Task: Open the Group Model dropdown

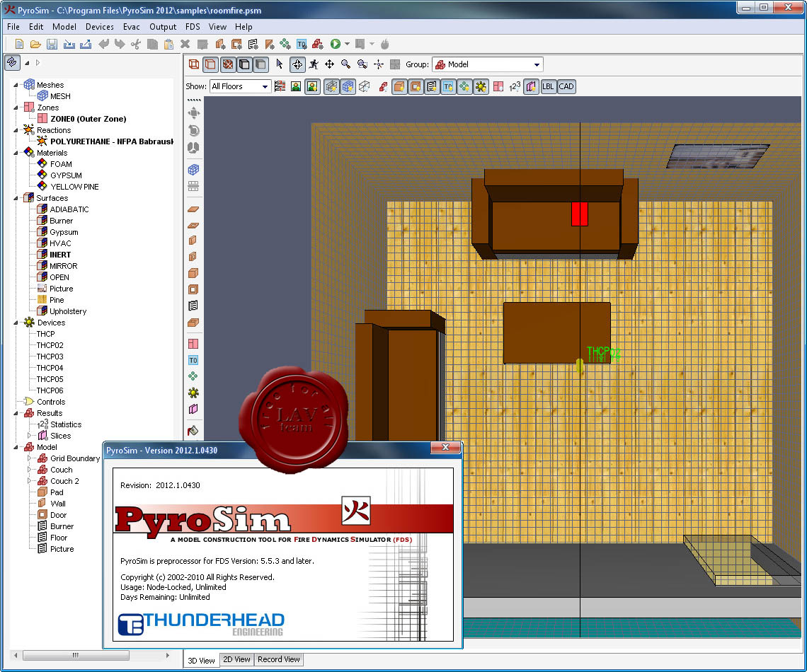Action: [488, 64]
